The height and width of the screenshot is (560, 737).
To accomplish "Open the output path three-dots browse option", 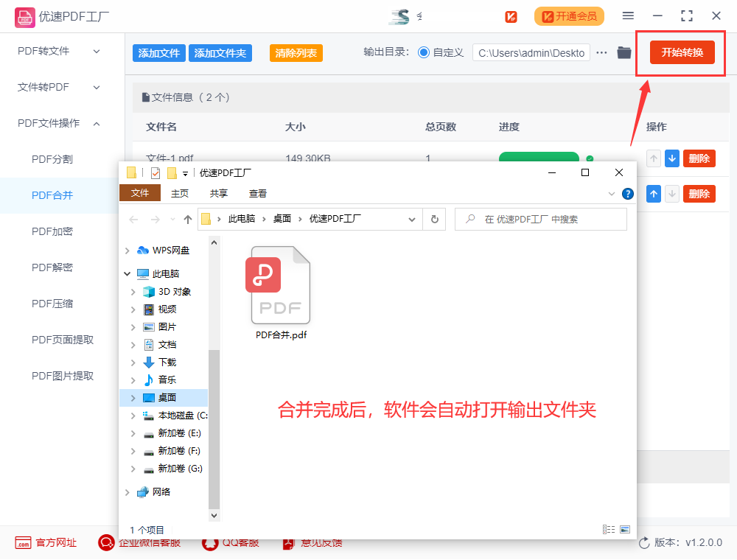I will (x=601, y=52).
